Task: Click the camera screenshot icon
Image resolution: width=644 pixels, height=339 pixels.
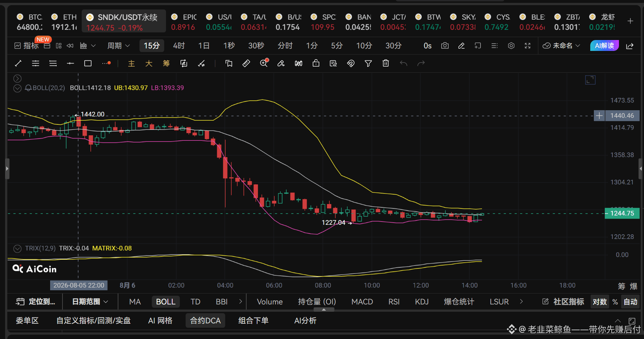Action: click(445, 45)
